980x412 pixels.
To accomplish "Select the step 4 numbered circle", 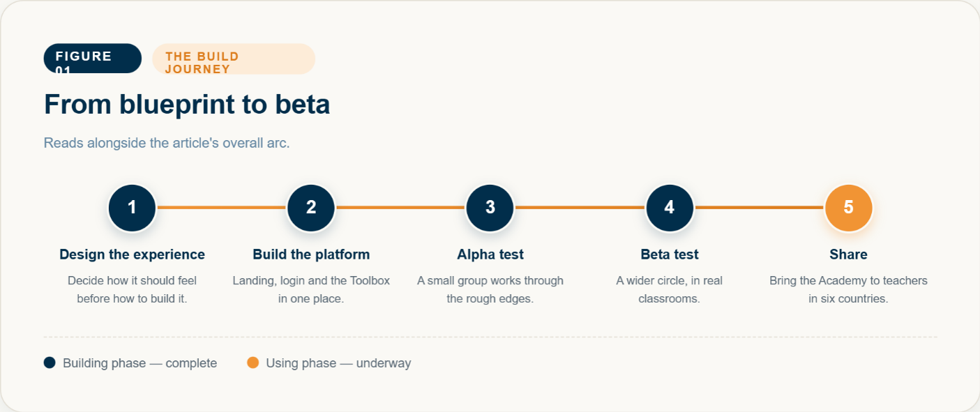I will click(x=670, y=207).
